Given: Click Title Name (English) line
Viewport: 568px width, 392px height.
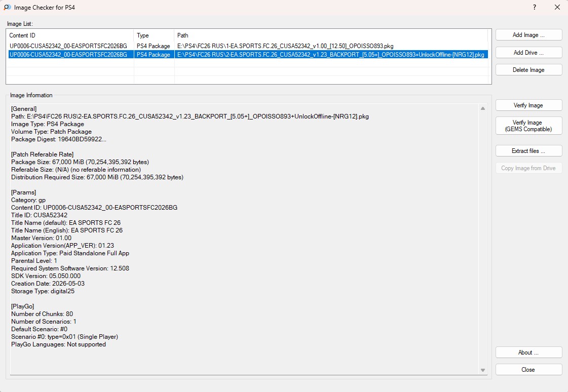Looking at the screenshot, I should (x=67, y=230).
